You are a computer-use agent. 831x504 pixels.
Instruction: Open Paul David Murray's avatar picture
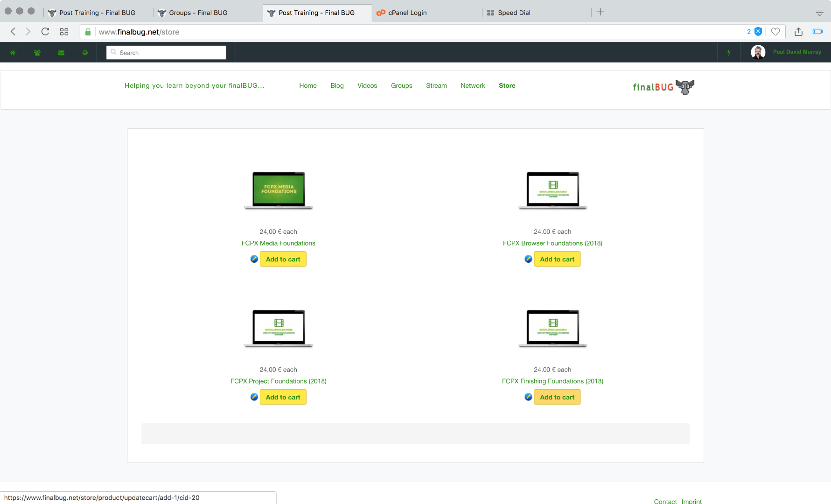[758, 52]
